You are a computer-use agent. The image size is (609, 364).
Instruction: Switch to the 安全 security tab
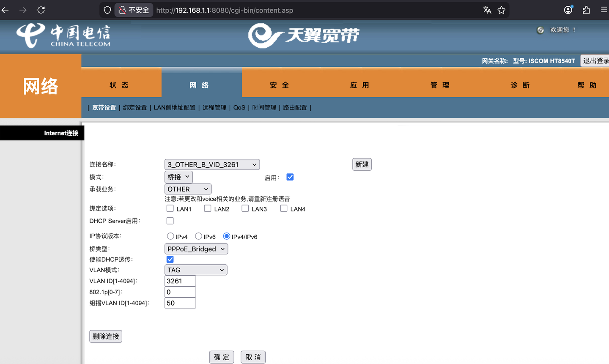[x=280, y=85]
